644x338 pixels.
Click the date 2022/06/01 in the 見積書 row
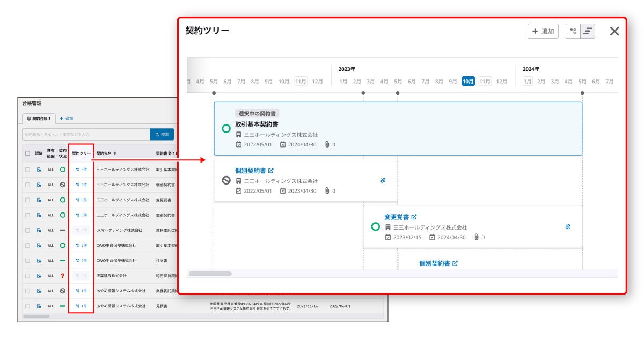pos(340,306)
